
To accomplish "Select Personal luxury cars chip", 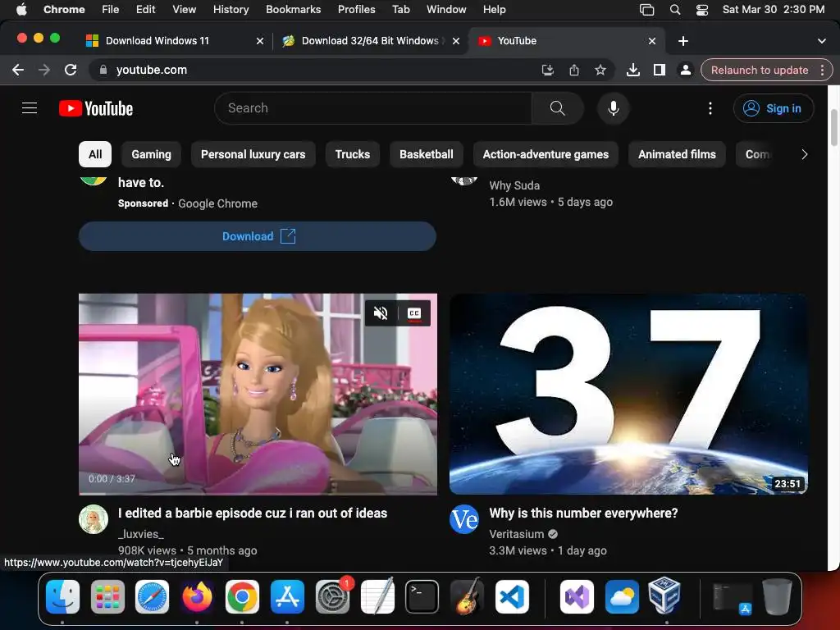I will coord(253,154).
